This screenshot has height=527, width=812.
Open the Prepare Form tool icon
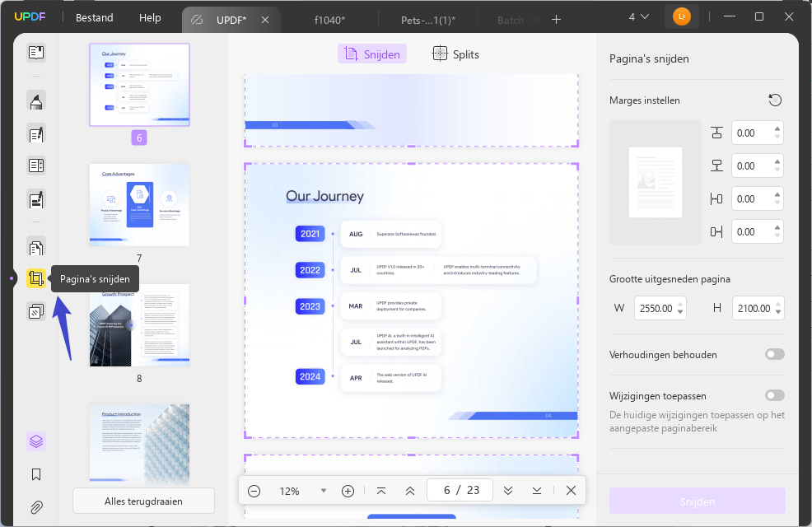36,166
